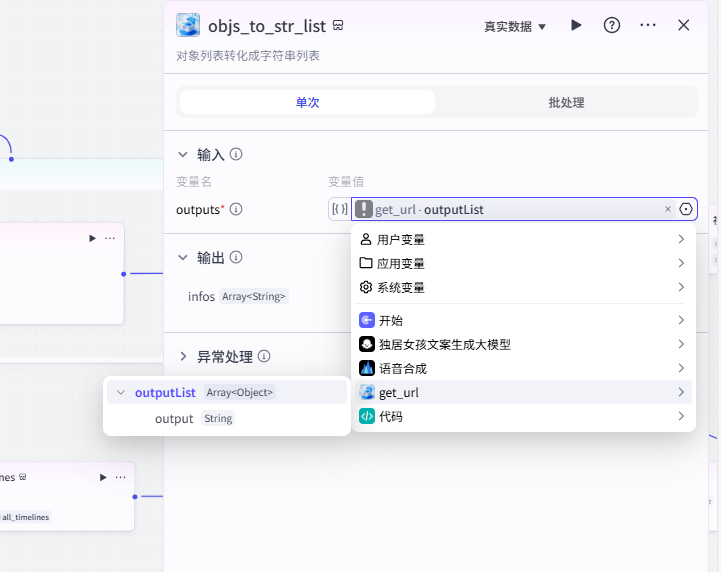Select the 单次 tab
721x572 pixels.
[x=307, y=102]
